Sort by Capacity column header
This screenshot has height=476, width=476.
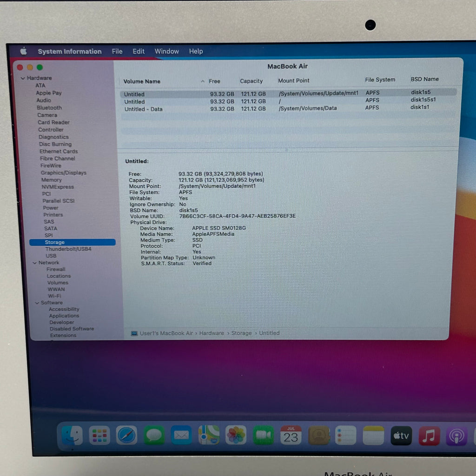point(251,81)
